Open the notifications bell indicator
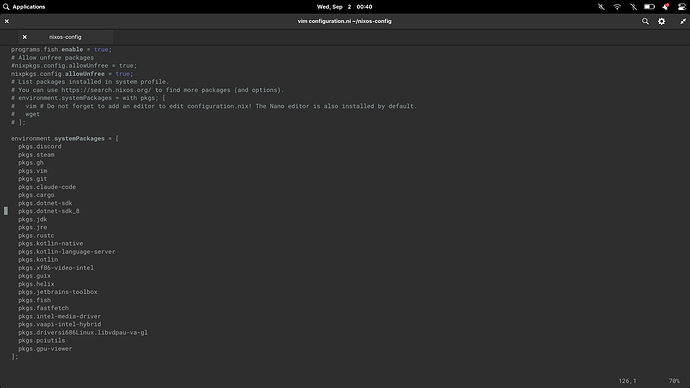The image size is (690, 388). point(665,7)
